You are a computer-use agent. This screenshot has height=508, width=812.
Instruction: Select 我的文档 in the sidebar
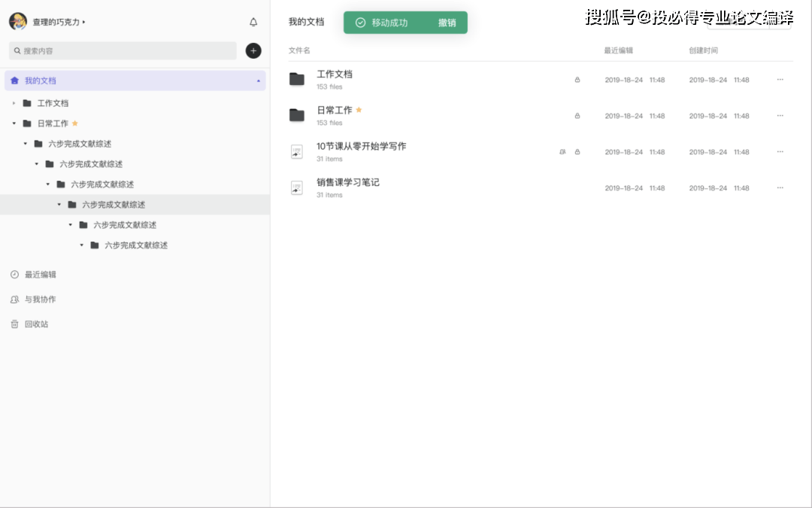point(135,81)
